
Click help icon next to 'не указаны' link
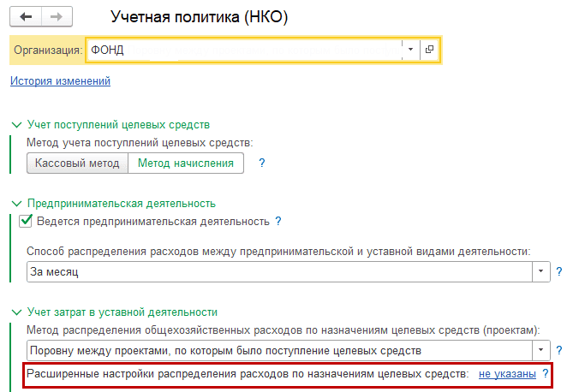(x=546, y=374)
